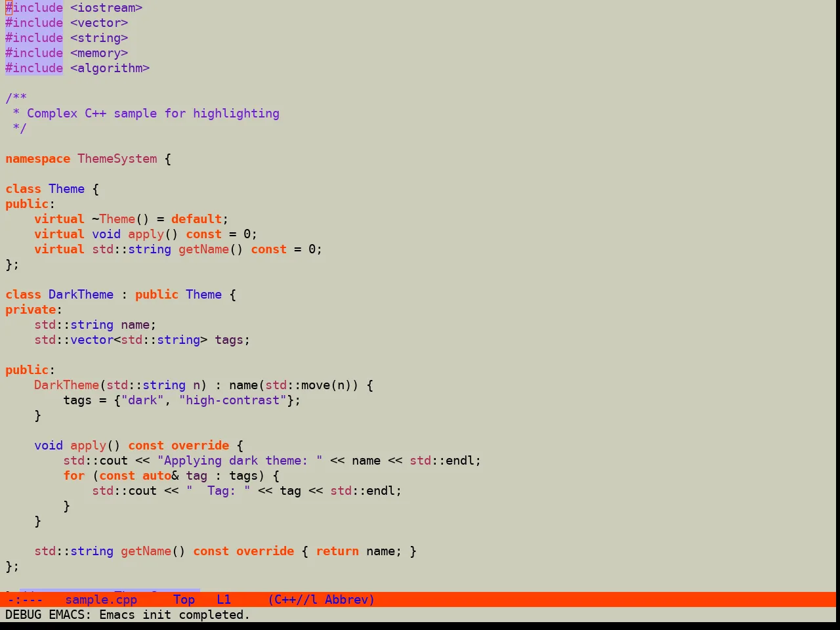
Task: Click the Top position indicator in mode line
Action: click(184, 600)
